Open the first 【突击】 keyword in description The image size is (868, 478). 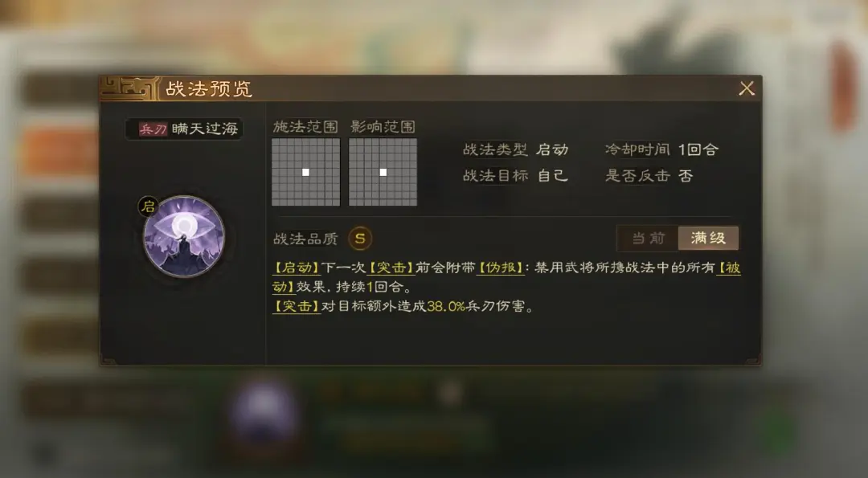(391, 268)
